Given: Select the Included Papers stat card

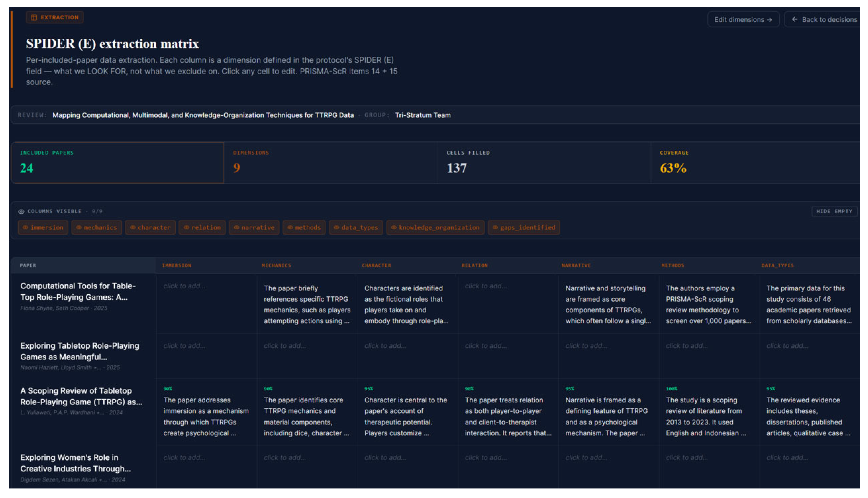Looking at the screenshot, I should click(x=118, y=163).
